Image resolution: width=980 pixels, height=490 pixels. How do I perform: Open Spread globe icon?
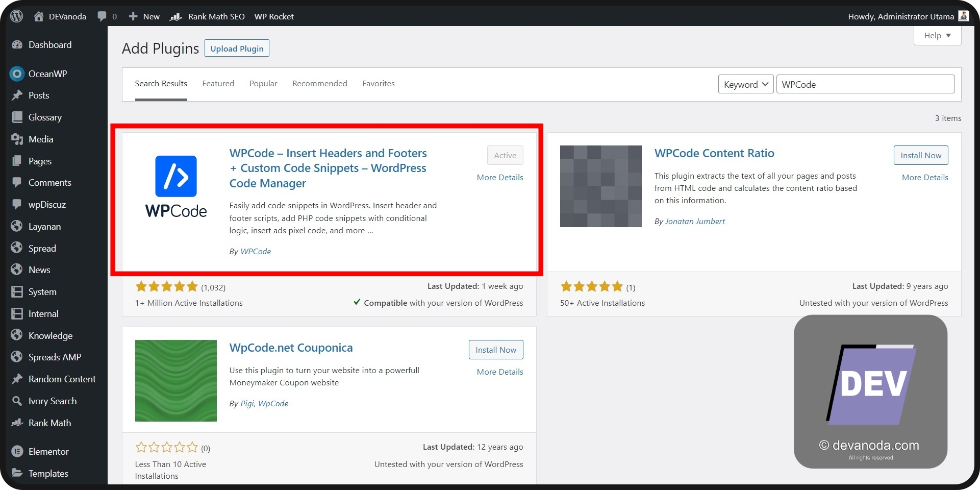(17, 248)
